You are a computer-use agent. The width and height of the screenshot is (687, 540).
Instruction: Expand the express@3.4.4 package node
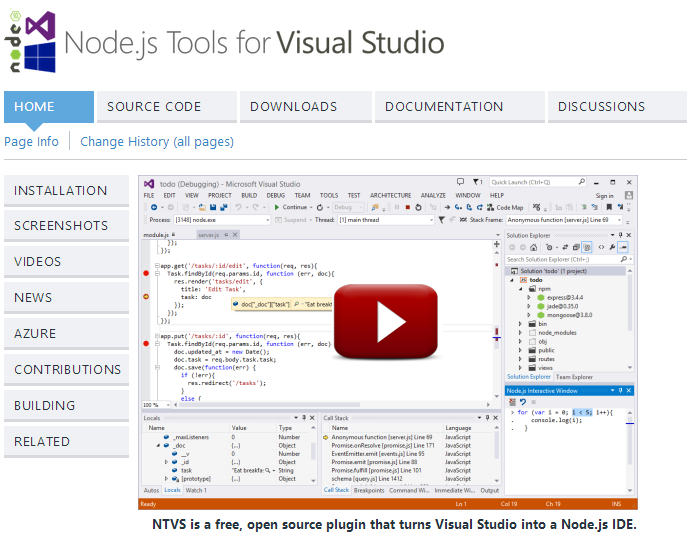[529, 297]
